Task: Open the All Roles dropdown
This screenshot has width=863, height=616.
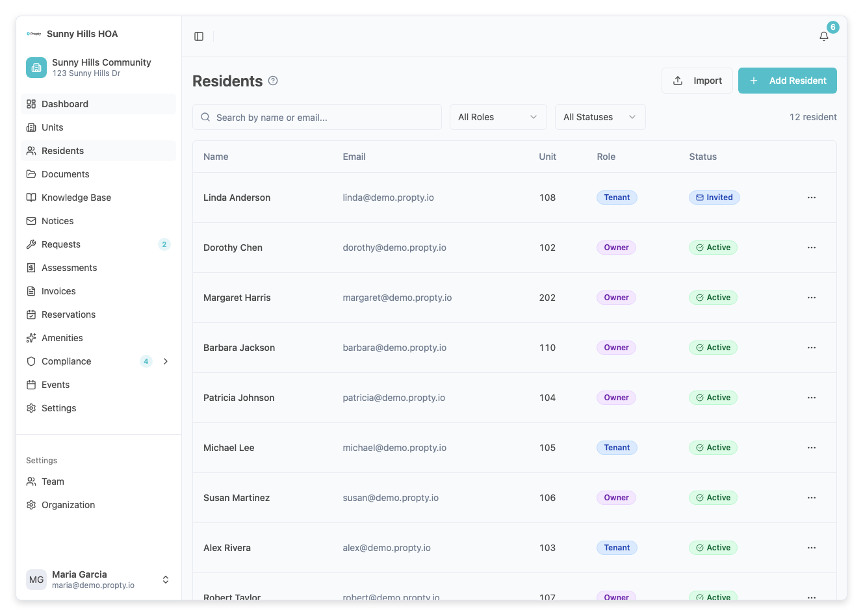Action: [x=498, y=117]
